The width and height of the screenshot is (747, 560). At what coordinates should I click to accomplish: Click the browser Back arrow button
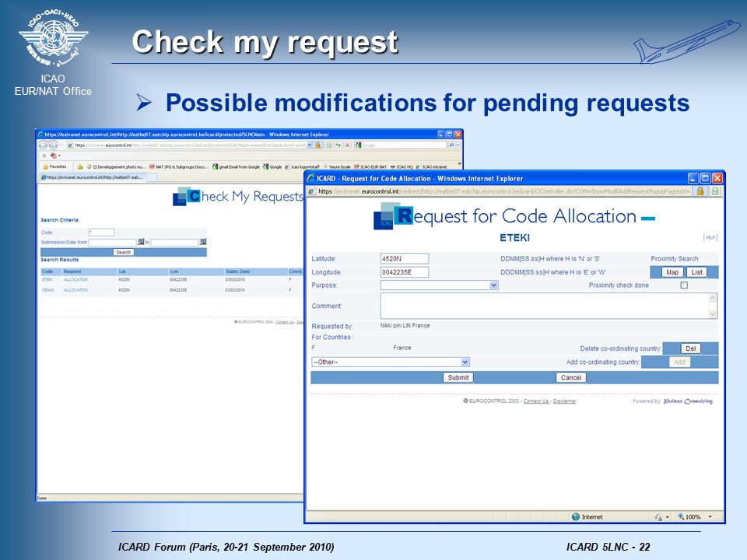point(44,145)
